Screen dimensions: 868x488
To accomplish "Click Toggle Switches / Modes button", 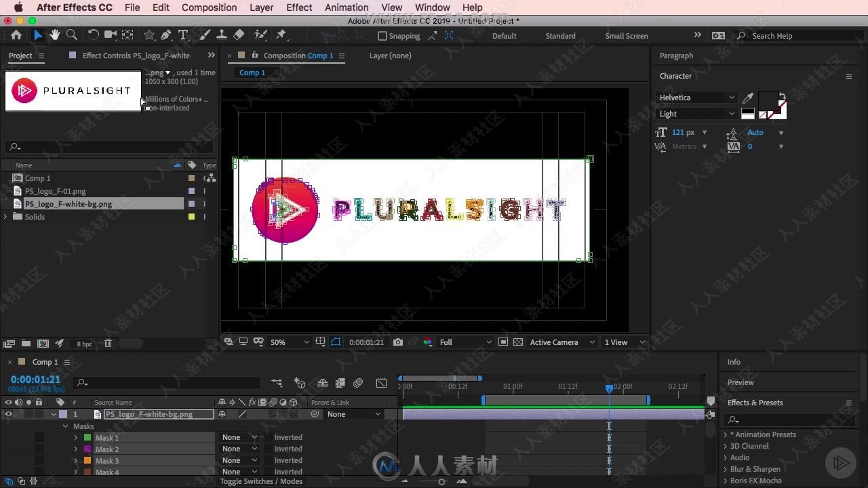I will point(261,481).
